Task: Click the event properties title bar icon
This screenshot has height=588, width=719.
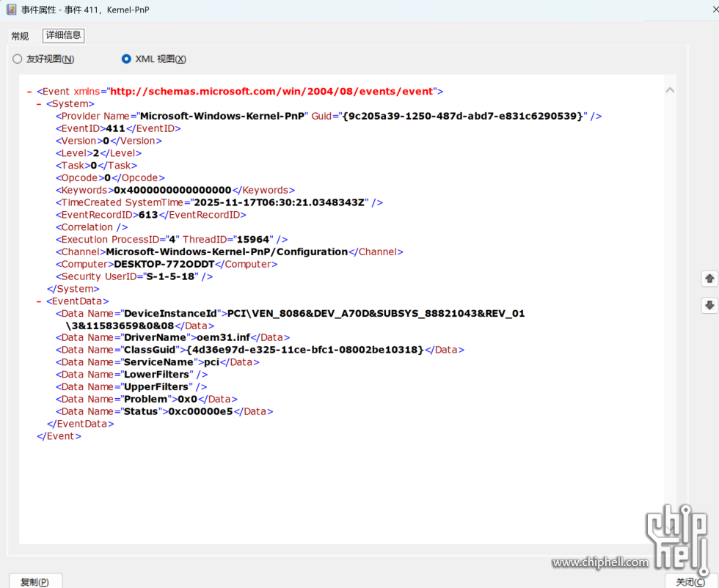Action: (11, 9)
